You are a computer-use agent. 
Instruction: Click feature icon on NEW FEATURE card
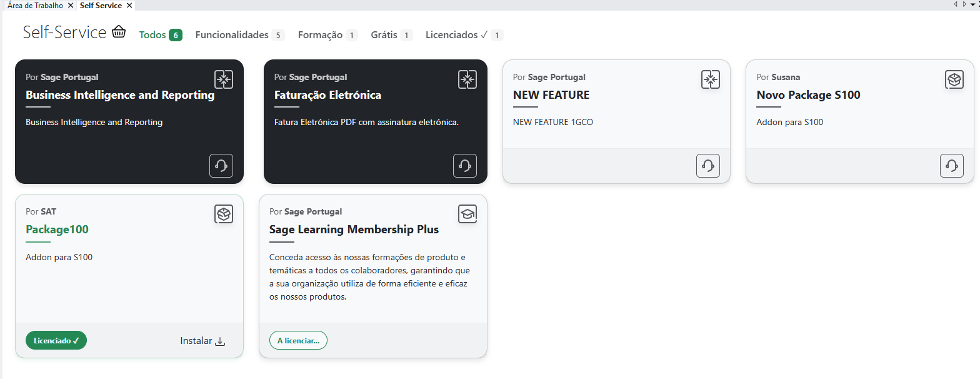(711, 79)
